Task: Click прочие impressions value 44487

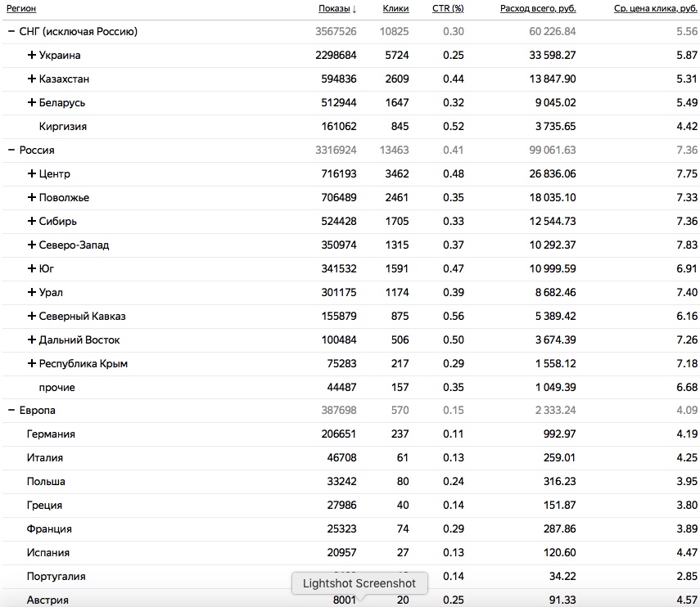Action: 341,387
